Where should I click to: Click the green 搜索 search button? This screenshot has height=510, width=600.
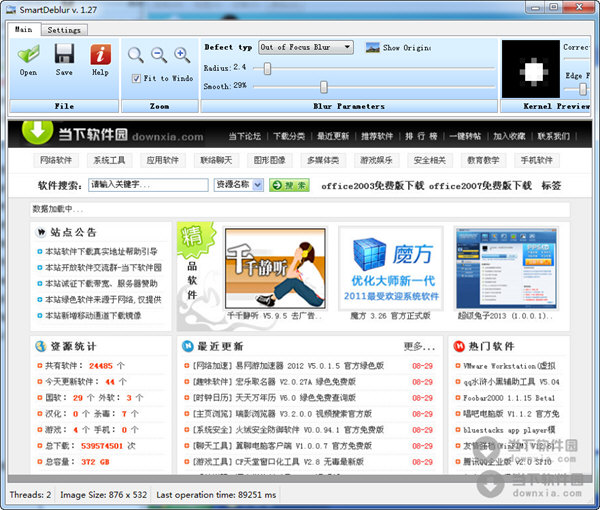(289, 185)
